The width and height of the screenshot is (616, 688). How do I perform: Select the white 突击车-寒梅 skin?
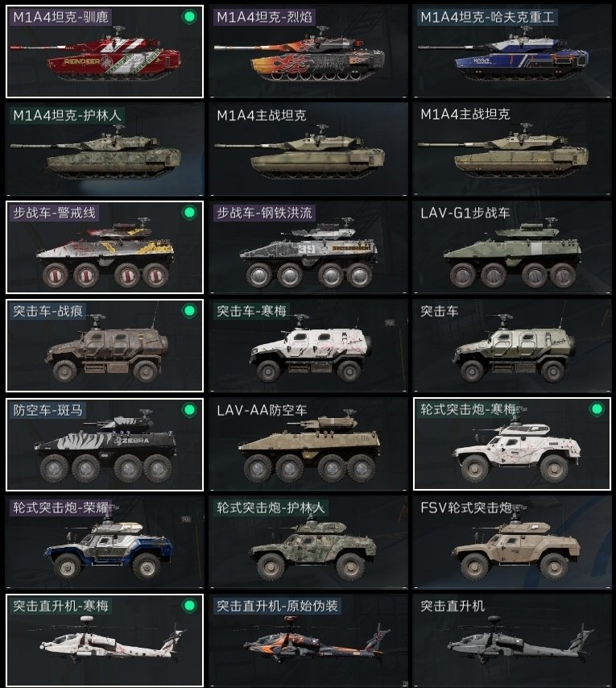(308, 346)
